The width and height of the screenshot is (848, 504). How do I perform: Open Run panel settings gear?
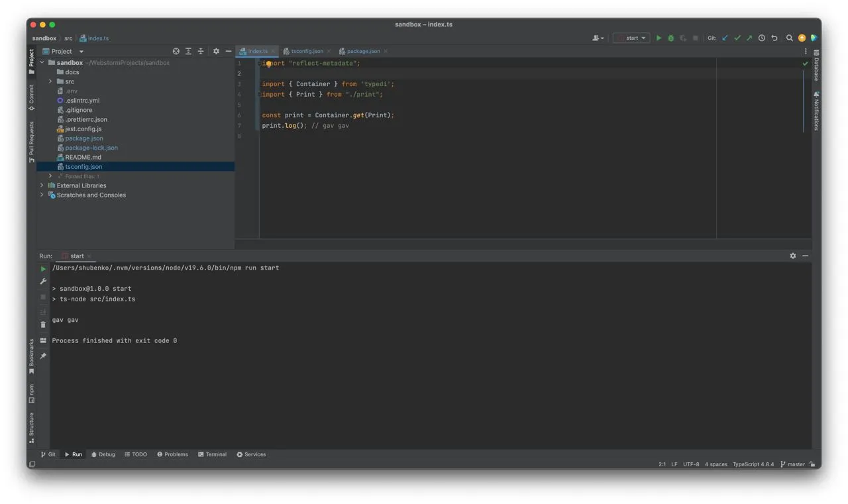(x=793, y=256)
